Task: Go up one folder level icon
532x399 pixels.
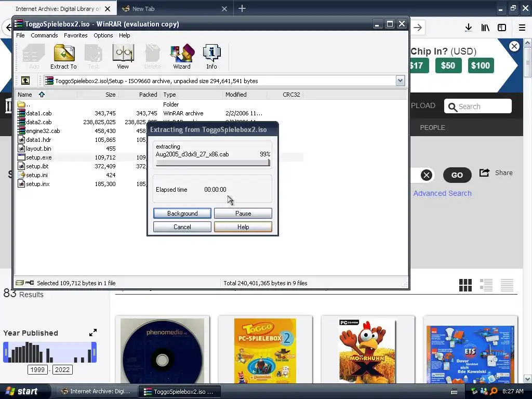Action: coord(25,81)
